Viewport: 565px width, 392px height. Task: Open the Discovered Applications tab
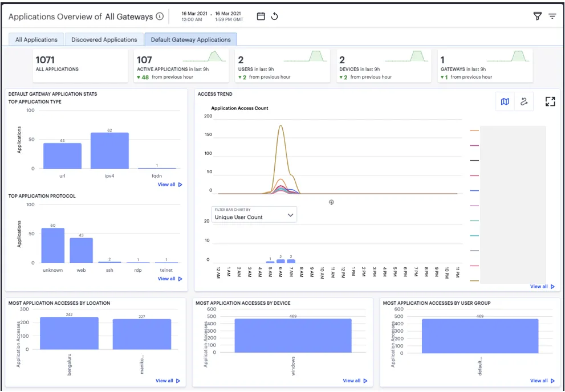tap(104, 39)
